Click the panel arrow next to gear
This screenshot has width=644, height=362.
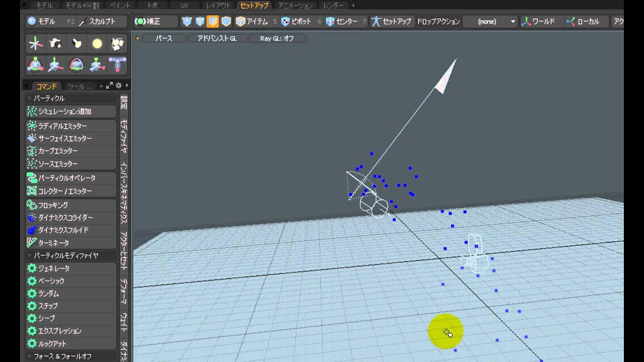[126, 86]
